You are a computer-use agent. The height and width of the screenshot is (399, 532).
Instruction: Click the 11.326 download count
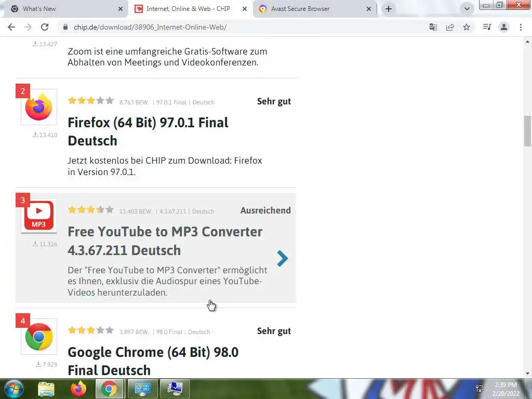point(45,244)
